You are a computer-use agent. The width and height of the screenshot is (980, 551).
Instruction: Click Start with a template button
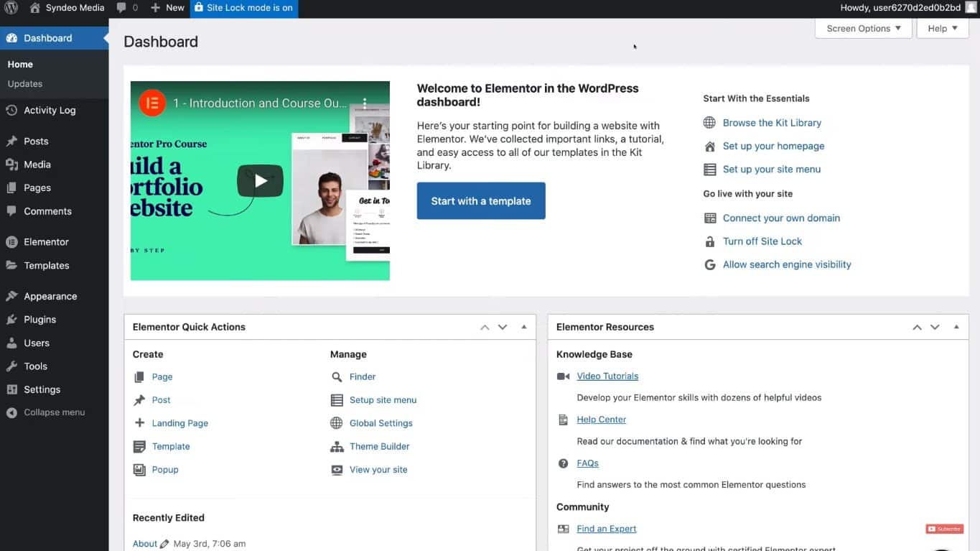[481, 201]
